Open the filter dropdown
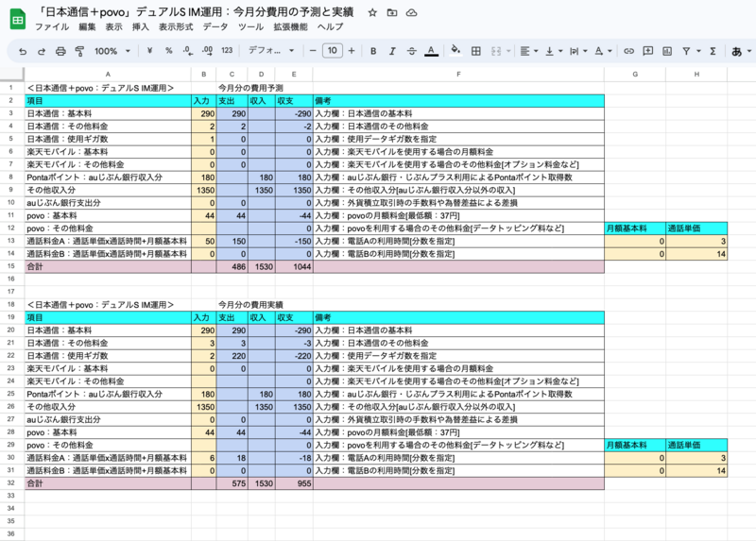Viewport: 756px width, 541px height. pos(691,51)
